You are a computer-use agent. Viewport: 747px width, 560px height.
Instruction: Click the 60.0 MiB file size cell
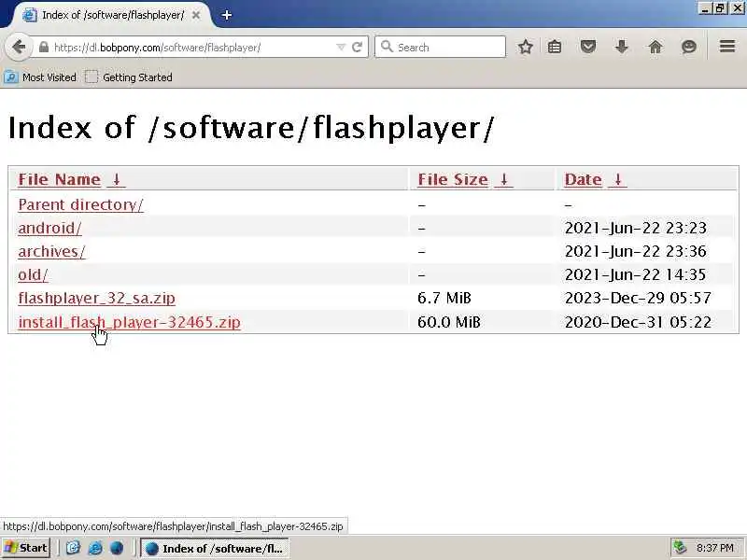pyautogui.click(x=449, y=322)
